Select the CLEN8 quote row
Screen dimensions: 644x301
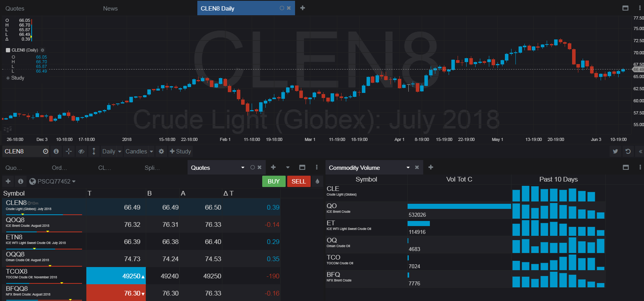(x=141, y=207)
